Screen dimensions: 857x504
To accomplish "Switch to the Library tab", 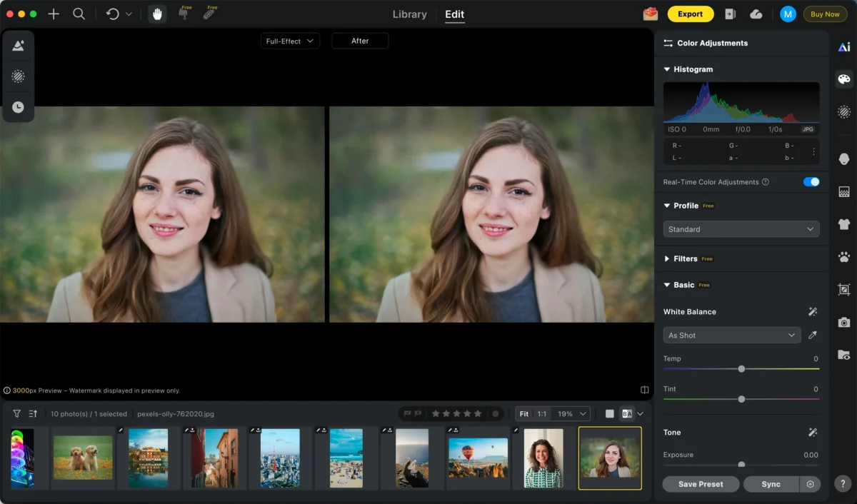I will click(x=410, y=14).
